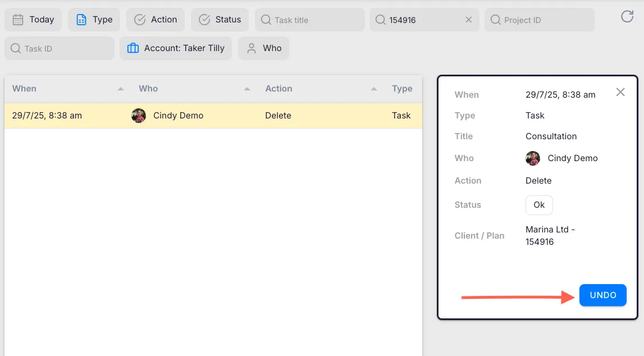The image size is (644, 356).
Task: Click Cindy Demo avatar in details panel
Action: pos(533,158)
